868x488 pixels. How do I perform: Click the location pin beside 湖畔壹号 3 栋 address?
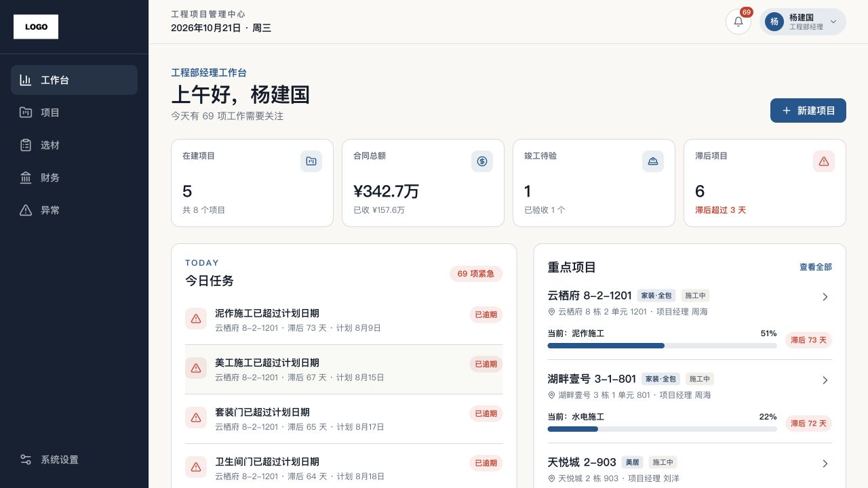click(x=551, y=395)
